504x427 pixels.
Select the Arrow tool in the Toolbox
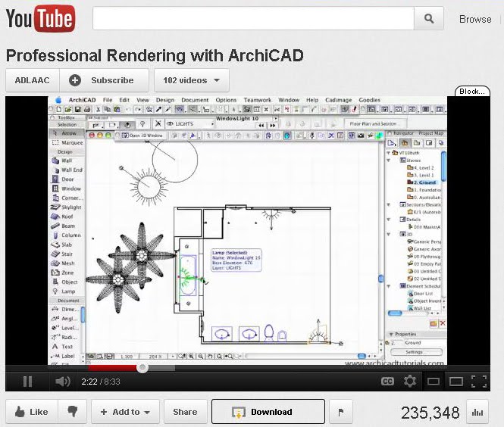[67, 133]
